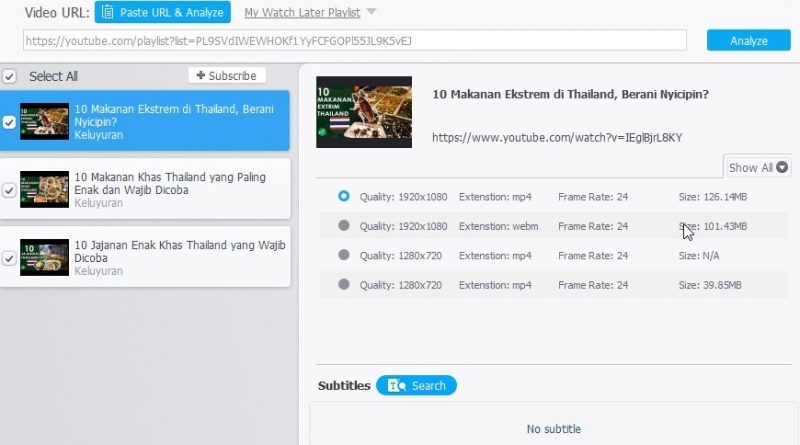Open 10 Makanan Khas Thailand yang Paling Enak item
Viewport: 800px width, 445px height.
(145, 189)
